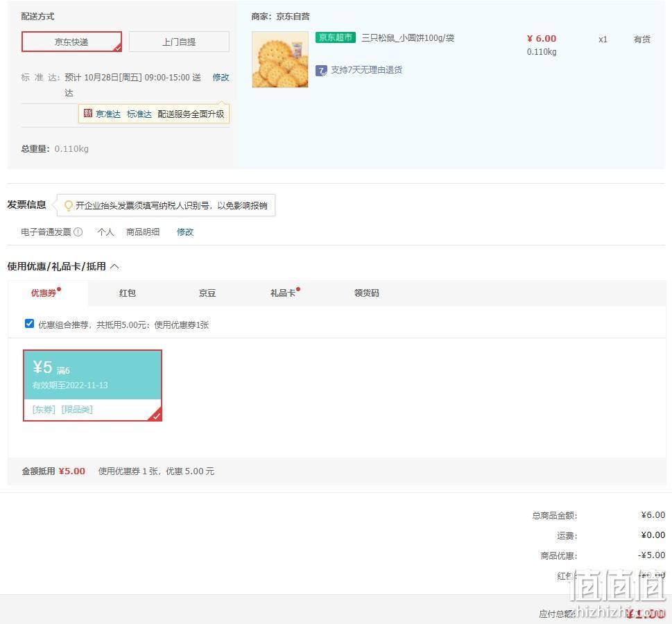The height and width of the screenshot is (624, 672).
Task: Click the 京东超市 green tag
Action: pos(336,37)
